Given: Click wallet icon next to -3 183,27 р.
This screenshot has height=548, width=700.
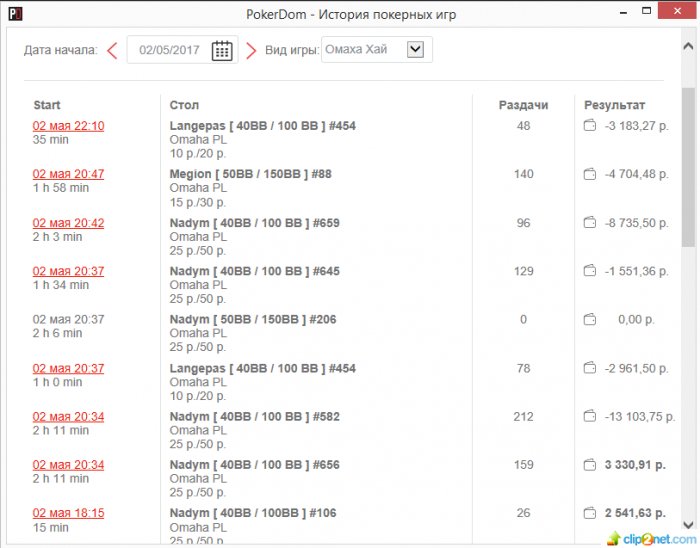Looking at the screenshot, I should (x=590, y=125).
